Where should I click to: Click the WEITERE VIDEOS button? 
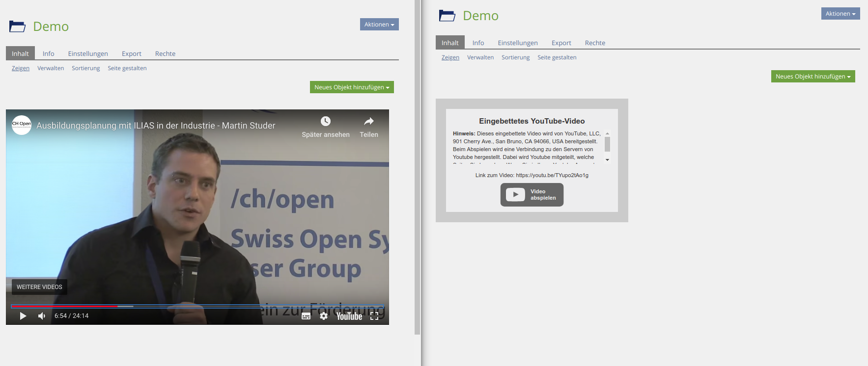click(x=39, y=287)
